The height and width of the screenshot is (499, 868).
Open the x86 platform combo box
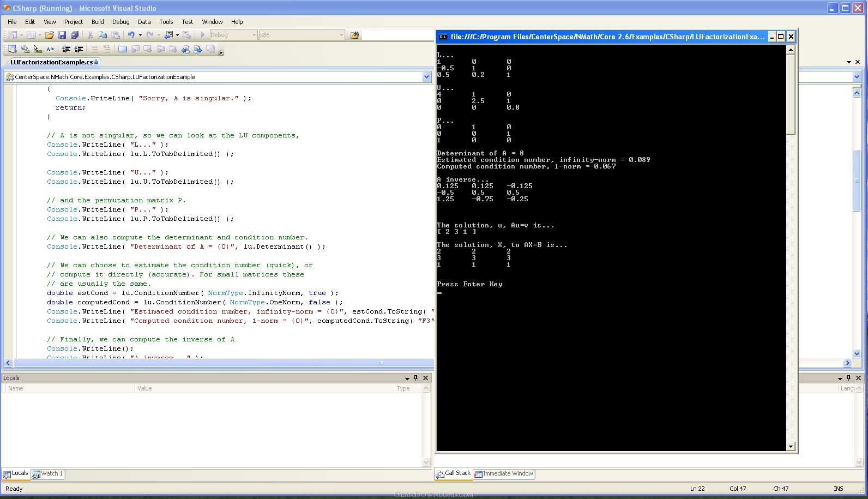point(302,35)
